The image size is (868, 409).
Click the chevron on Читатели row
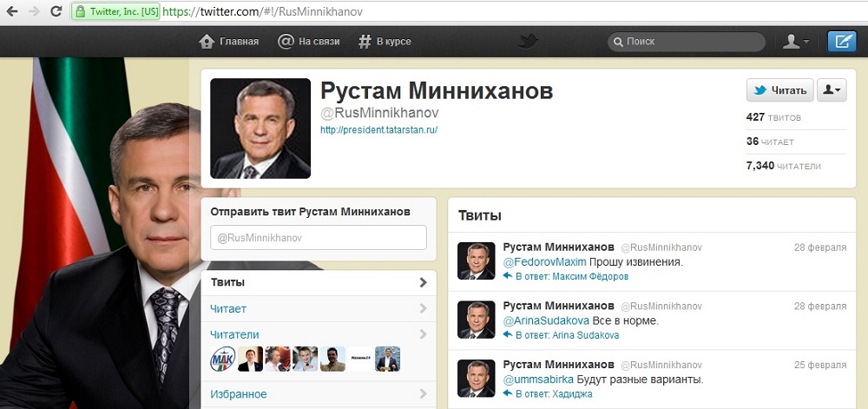pyautogui.click(x=424, y=334)
